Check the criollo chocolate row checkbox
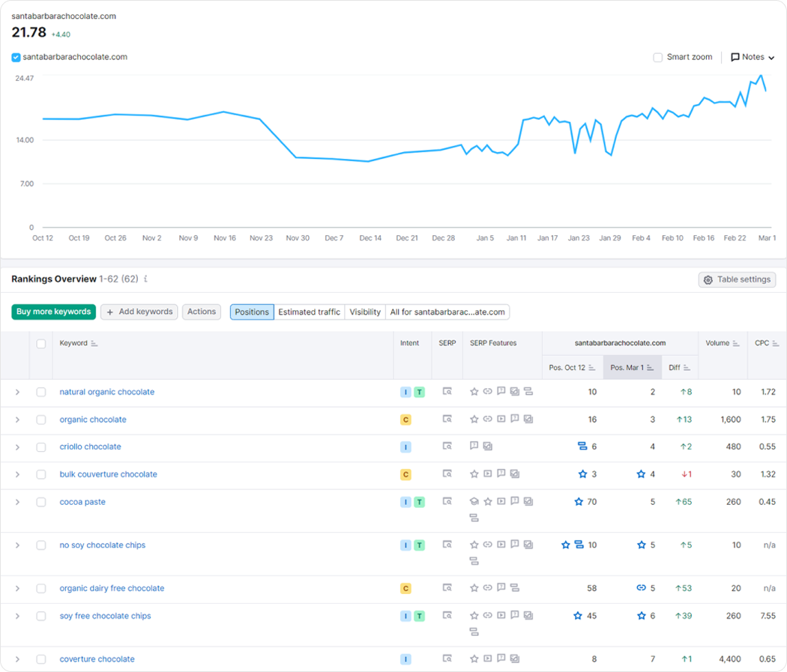787x672 pixels. pos(41,447)
